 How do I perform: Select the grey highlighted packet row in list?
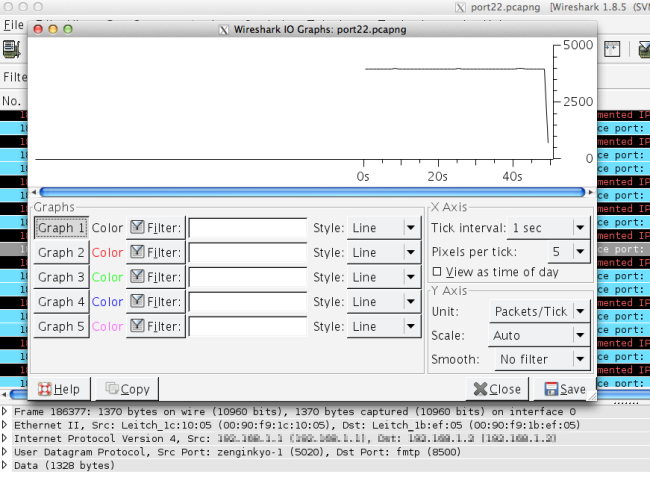pyautogui.click(x=623, y=249)
